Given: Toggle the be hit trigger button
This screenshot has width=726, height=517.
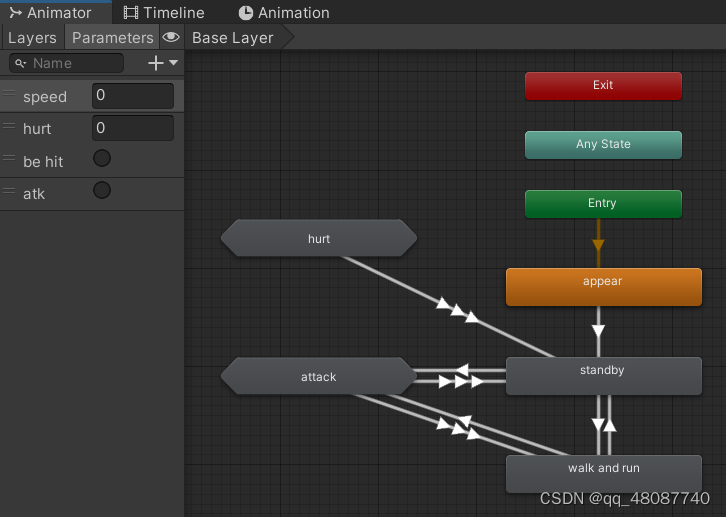Looking at the screenshot, I should click(102, 158).
